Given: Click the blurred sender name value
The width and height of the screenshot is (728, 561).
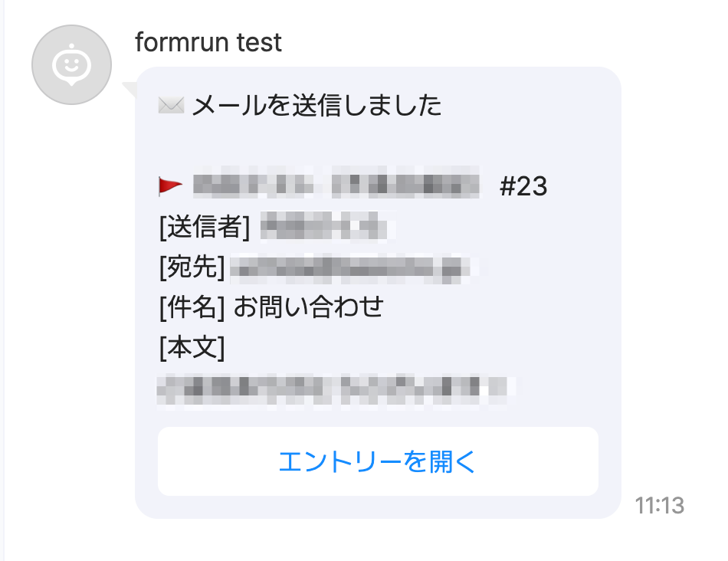Looking at the screenshot, I should coord(322,227).
